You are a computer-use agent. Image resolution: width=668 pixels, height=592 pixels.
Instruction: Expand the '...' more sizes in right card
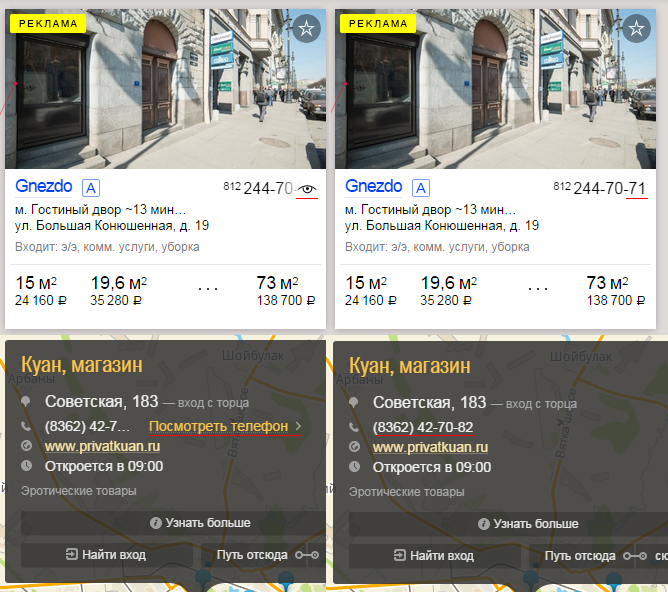coord(538,288)
